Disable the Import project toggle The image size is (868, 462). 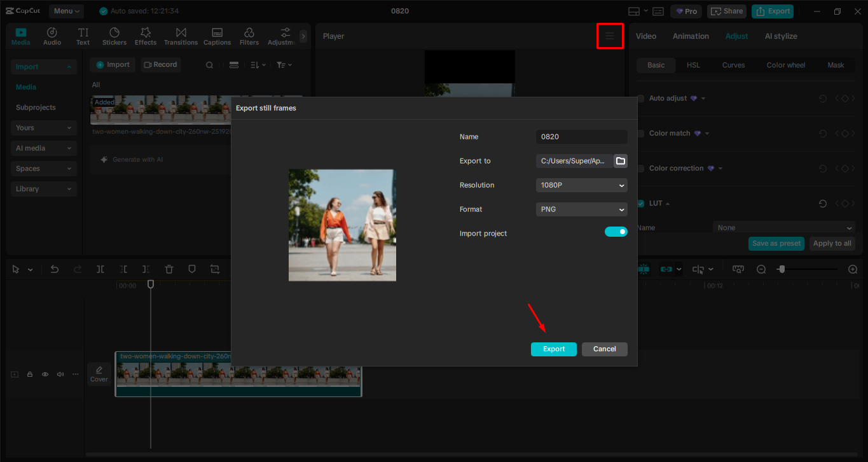(616, 233)
